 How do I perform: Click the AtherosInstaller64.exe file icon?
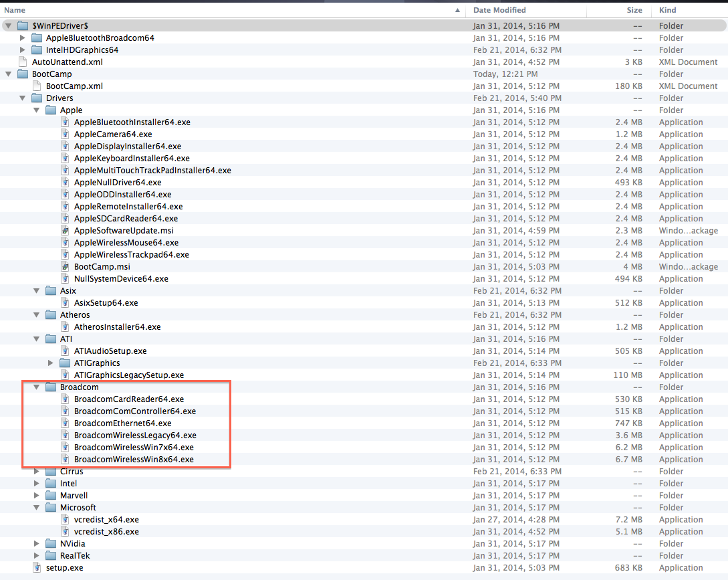click(66, 326)
